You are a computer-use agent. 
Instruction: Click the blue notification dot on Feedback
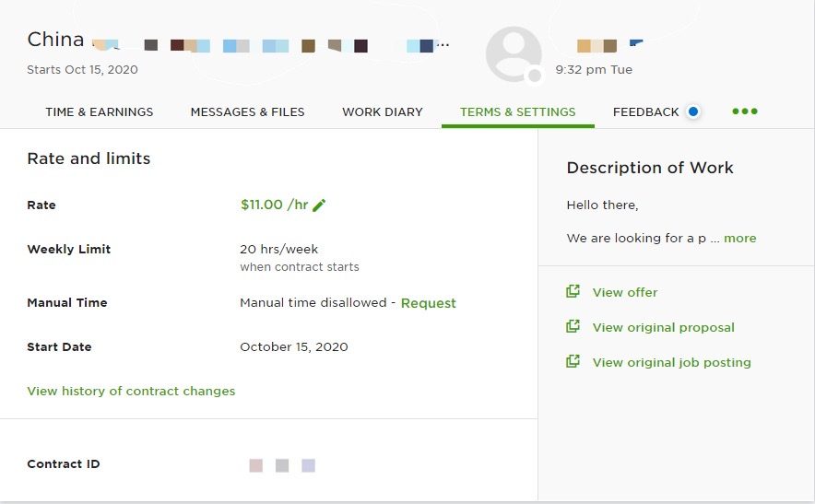[x=693, y=111]
